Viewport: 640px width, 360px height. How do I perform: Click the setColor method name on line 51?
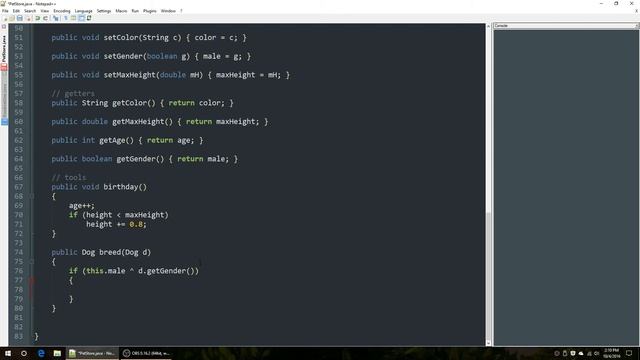pos(121,38)
